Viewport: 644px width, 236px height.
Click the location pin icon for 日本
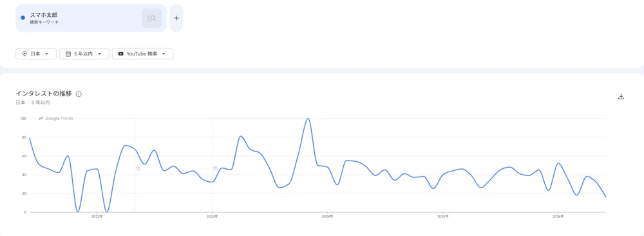tap(24, 54)
